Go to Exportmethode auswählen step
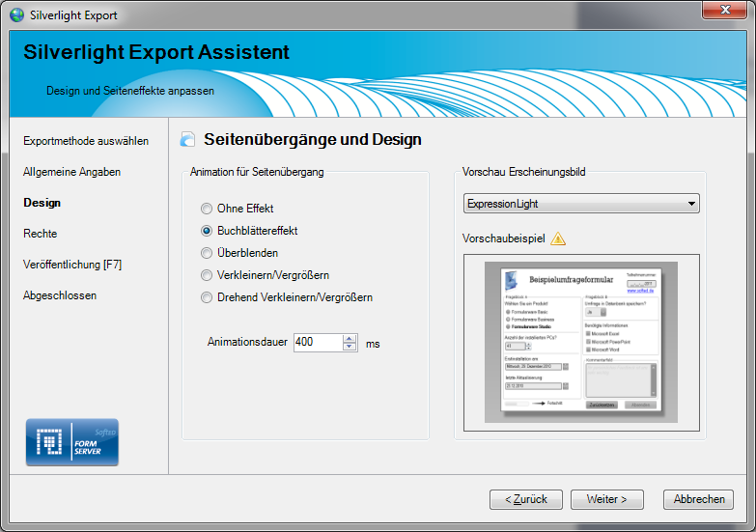Image resolution: width=756 pixels, height=532 pixels. coord(86,141)
